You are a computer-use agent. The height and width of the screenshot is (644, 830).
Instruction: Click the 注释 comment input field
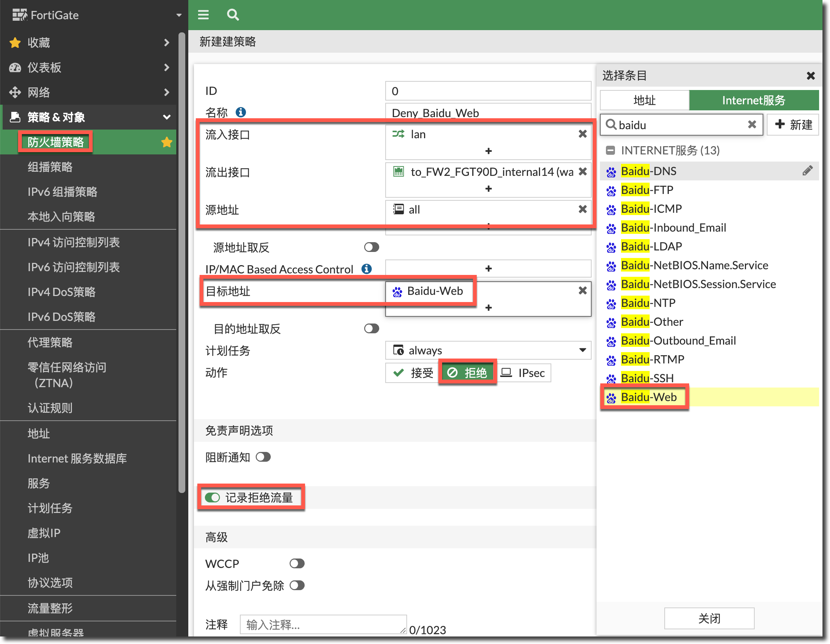(323, 624)
